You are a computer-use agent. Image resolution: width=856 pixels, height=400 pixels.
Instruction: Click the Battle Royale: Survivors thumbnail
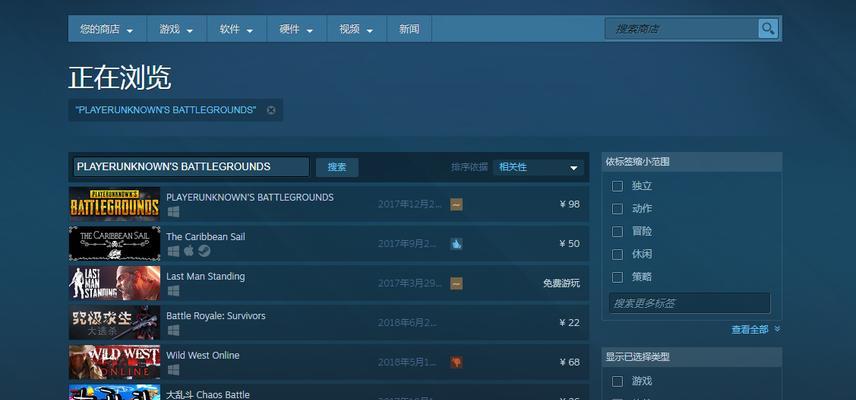pyautogui.click(x=115, y=323)
